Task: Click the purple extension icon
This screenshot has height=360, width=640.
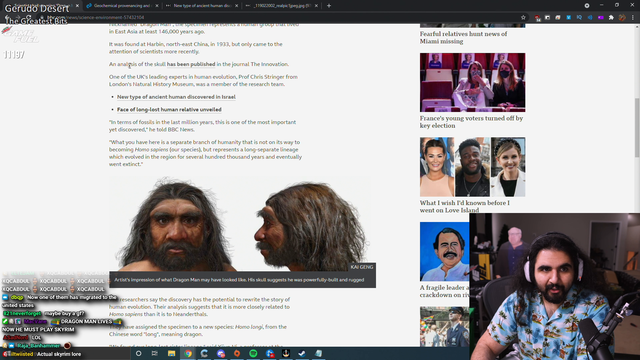Action: [600, 18]
